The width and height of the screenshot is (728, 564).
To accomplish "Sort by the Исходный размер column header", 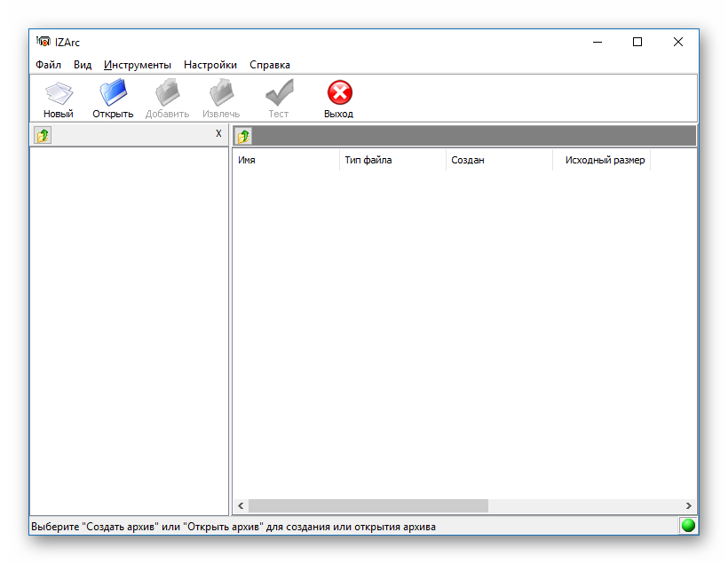I will [x=602, y=160].
